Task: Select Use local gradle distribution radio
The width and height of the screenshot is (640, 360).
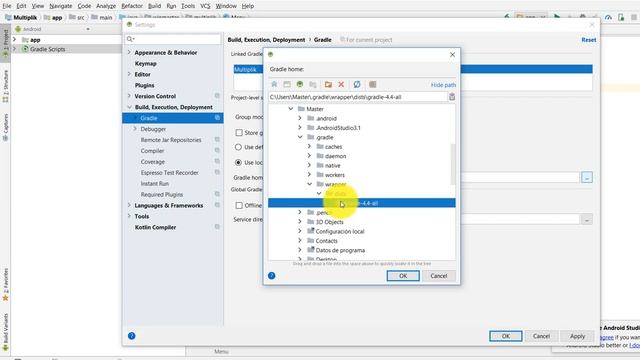Action: [238, 162]
